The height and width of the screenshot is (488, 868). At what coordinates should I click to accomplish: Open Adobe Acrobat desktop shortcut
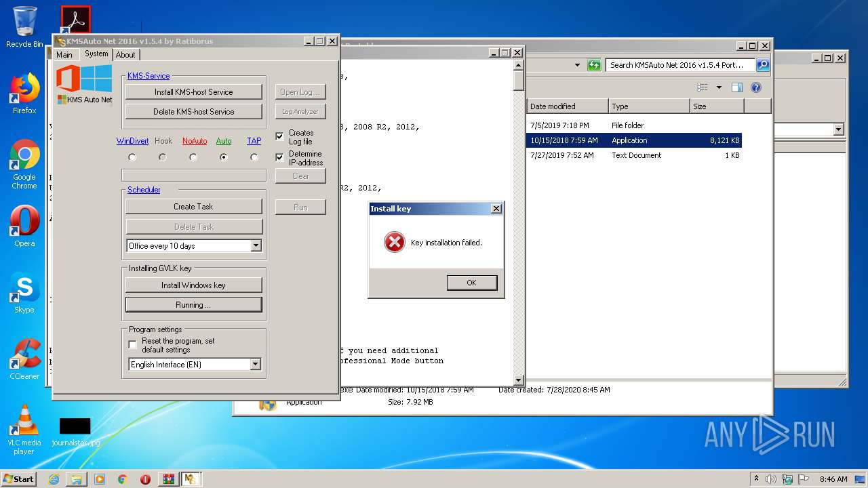(x=75, y=20)
